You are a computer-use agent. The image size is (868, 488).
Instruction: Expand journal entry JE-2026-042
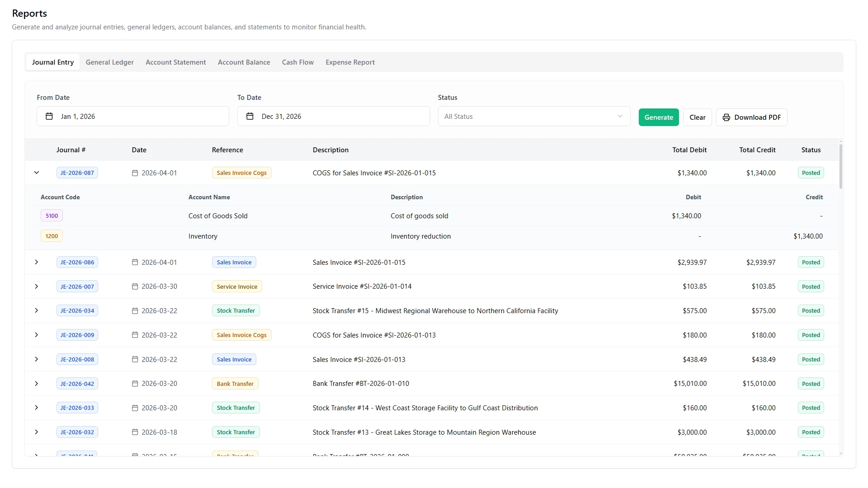(x=37, y=384)
